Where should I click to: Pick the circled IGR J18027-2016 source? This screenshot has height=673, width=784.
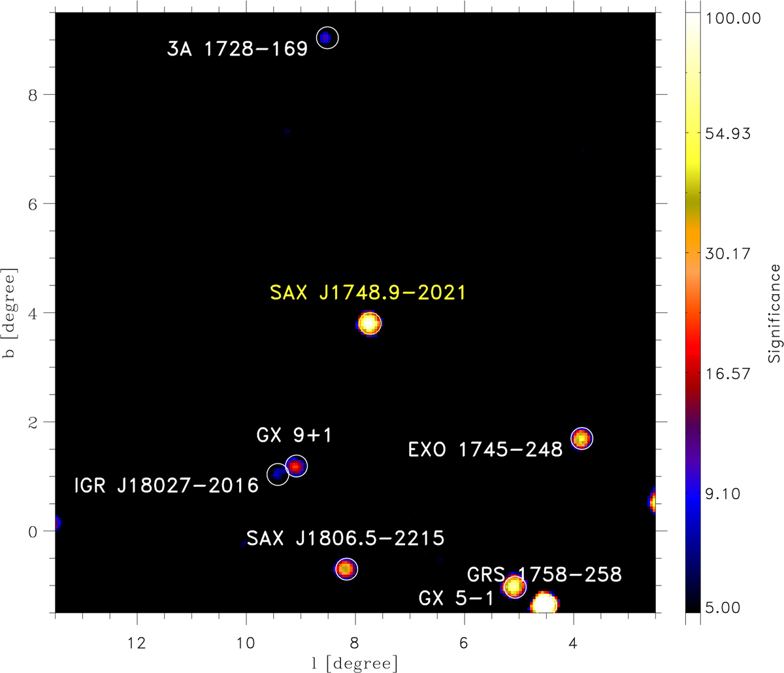[x=278, y=474]
